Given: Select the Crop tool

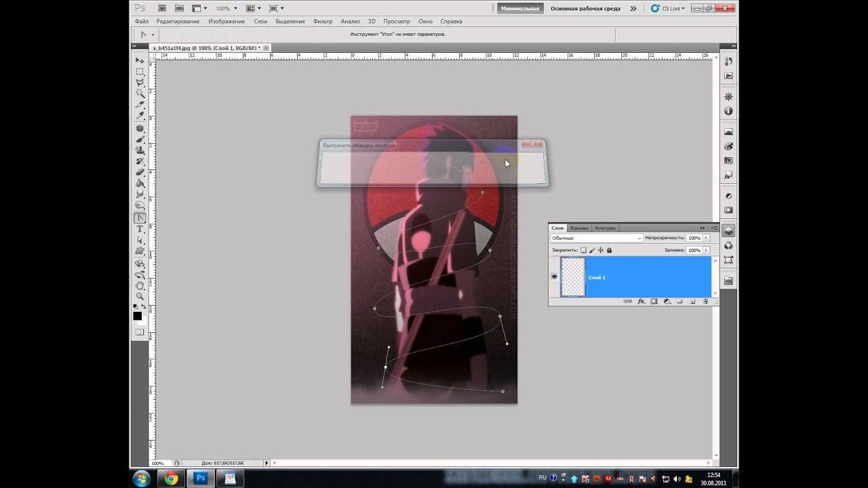Looking at the screenshot, I should click(140, 105).
